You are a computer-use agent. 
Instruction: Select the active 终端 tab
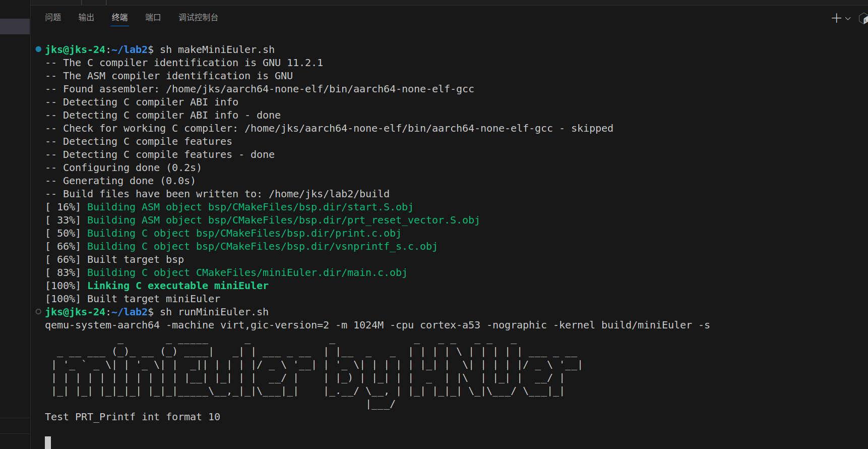point(119,17)
